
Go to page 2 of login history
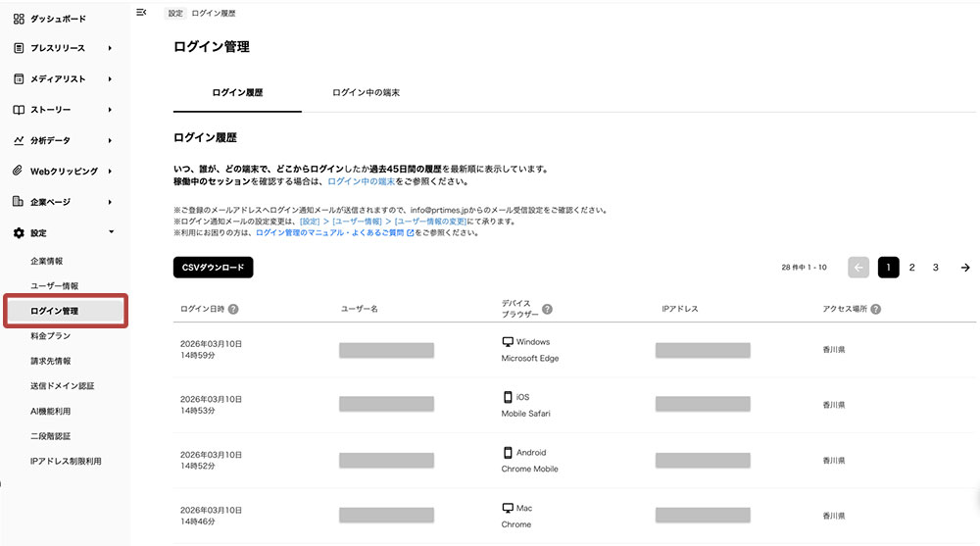(912, 268)
